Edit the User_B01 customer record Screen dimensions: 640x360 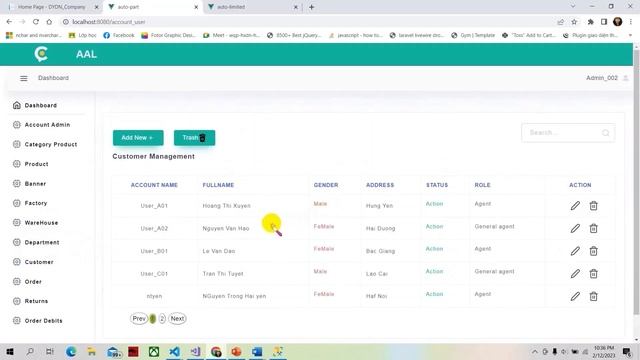coord(575,251)
